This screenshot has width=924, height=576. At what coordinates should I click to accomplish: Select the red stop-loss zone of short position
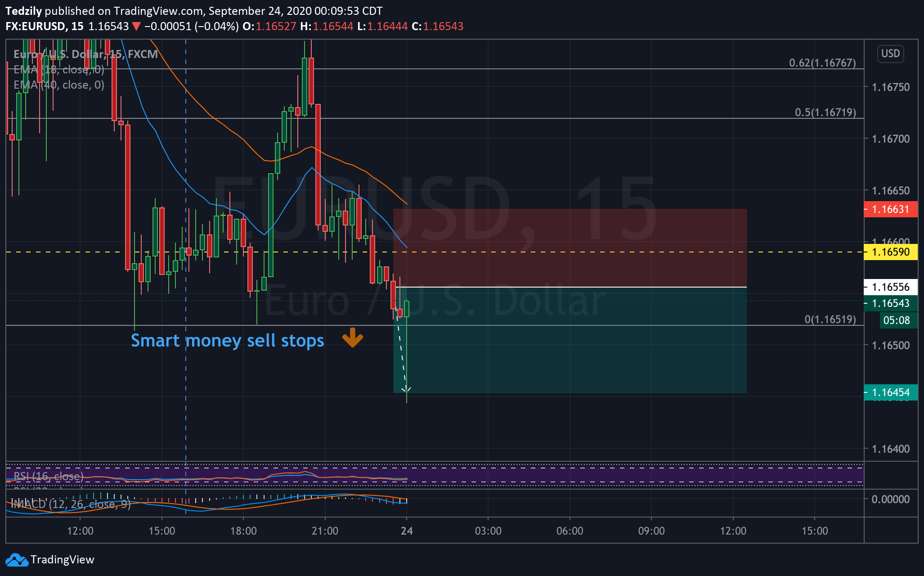(570, 248)
